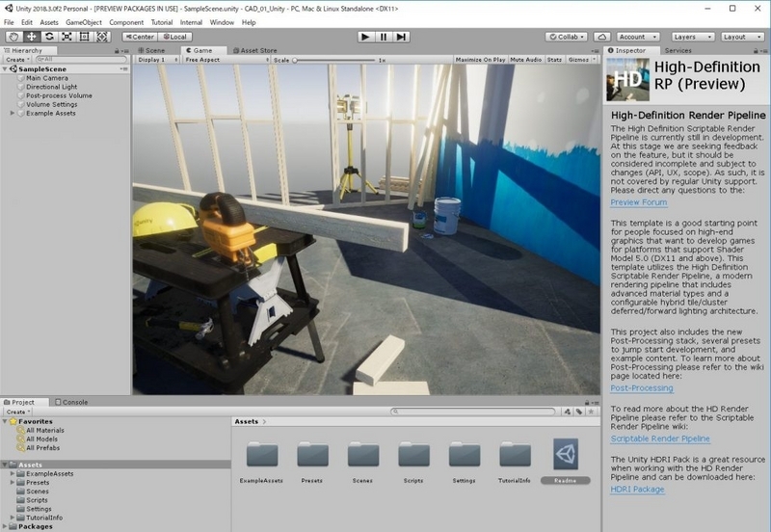771x532 pixels.
Task: Open the GameObject menu
Action: point(84,22)
